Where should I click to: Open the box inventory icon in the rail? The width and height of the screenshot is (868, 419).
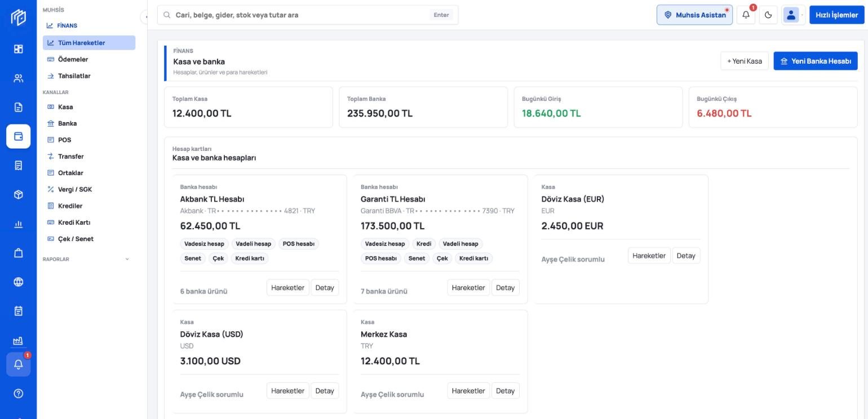(18, 195)
